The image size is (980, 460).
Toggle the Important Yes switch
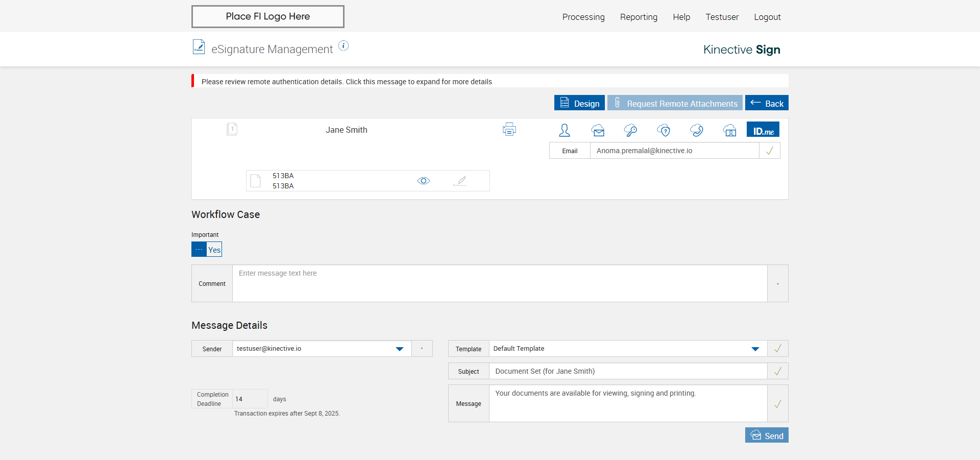pos(207,250)
